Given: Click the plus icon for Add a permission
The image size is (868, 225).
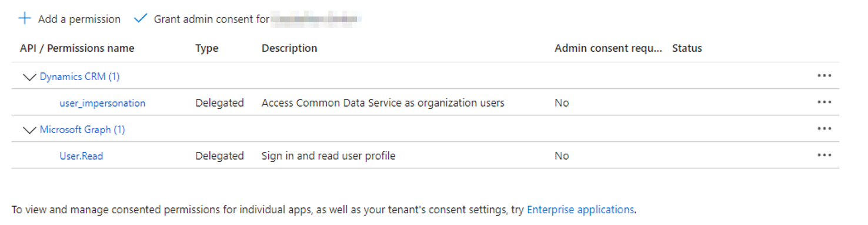Looking at the screenshot, I should [x=25, y=18].
